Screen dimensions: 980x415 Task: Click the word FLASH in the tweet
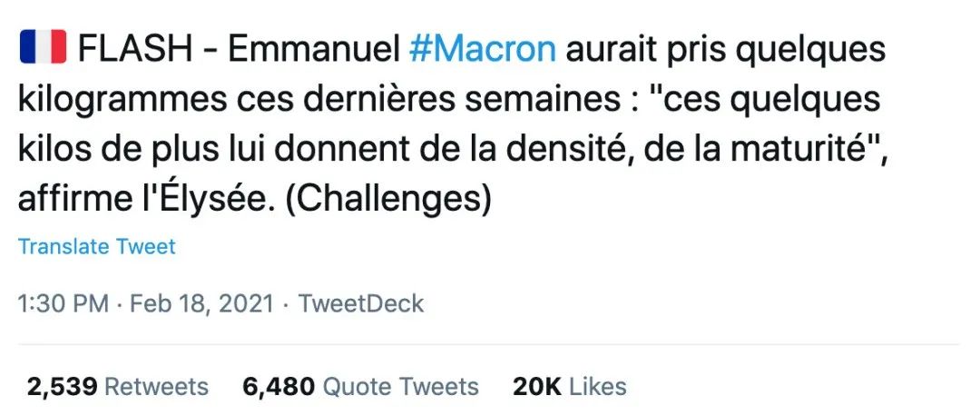point(135,48)
